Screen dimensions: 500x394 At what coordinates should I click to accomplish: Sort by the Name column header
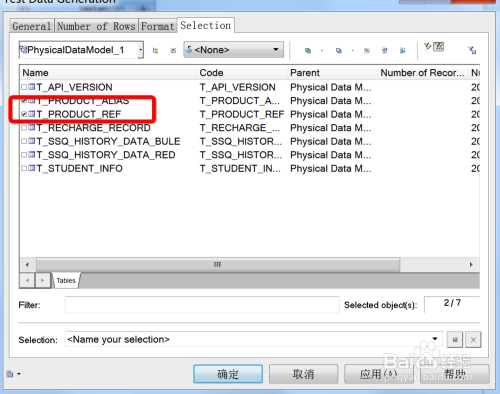tap(108, 73)
